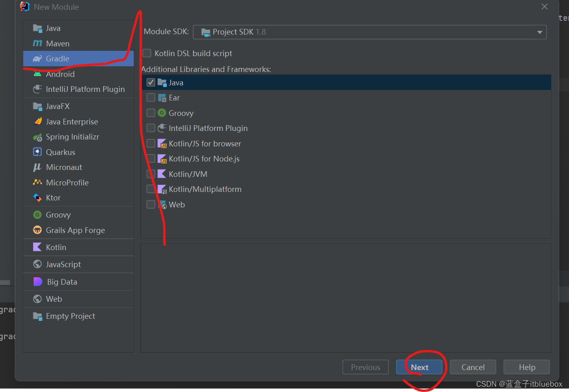
Task: Click the Gradle elephant icon
Action: point(37,59)
